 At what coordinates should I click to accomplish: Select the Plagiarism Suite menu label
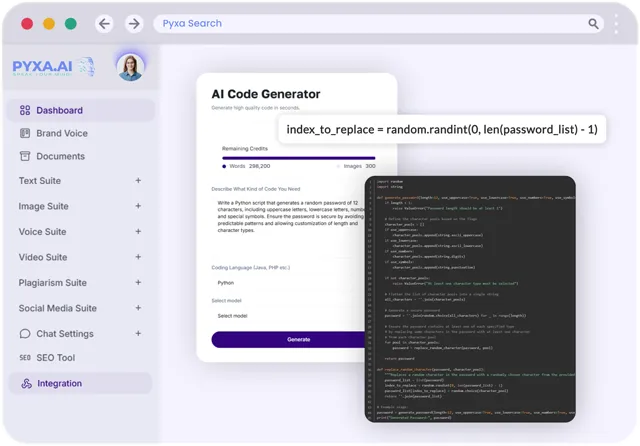52,282
